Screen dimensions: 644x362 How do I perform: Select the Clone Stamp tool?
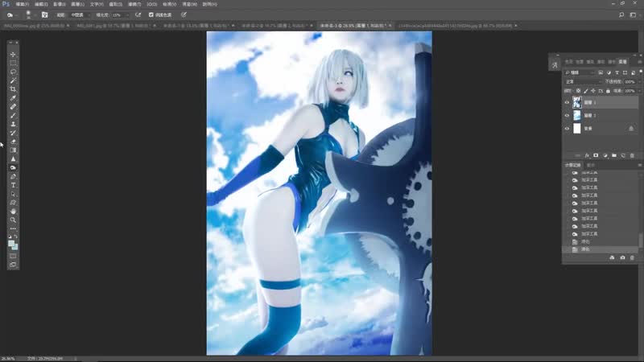point(13,124)
